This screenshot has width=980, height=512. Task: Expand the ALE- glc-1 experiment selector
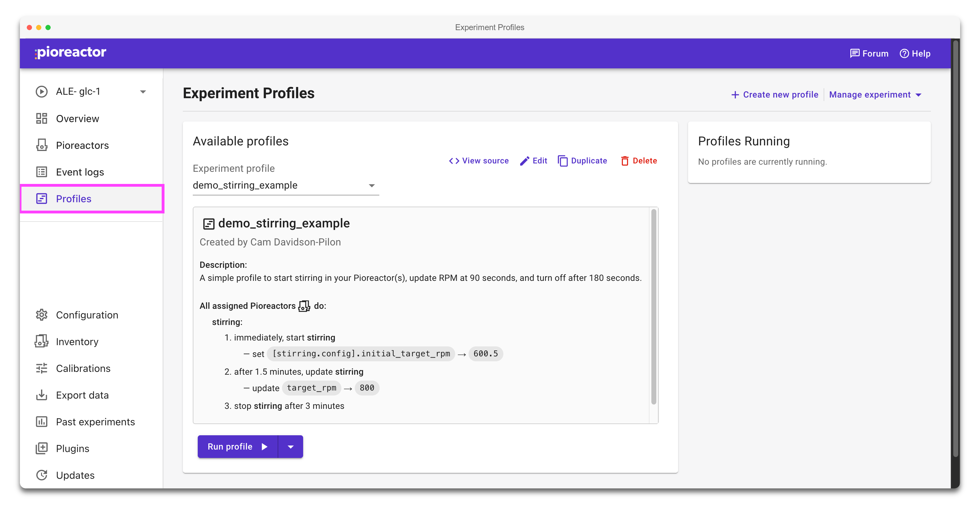pos(143,92)
